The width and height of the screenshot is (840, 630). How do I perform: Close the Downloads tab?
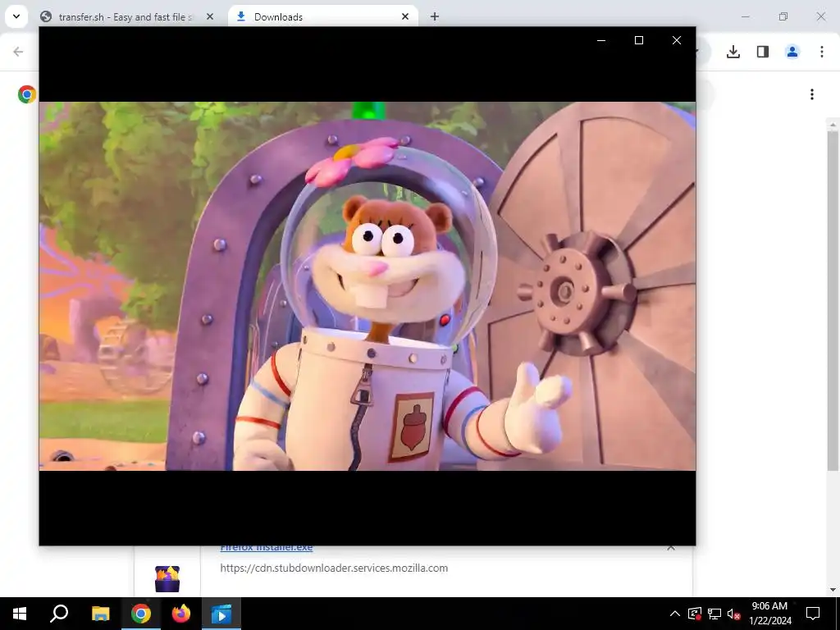coord(405,16)
